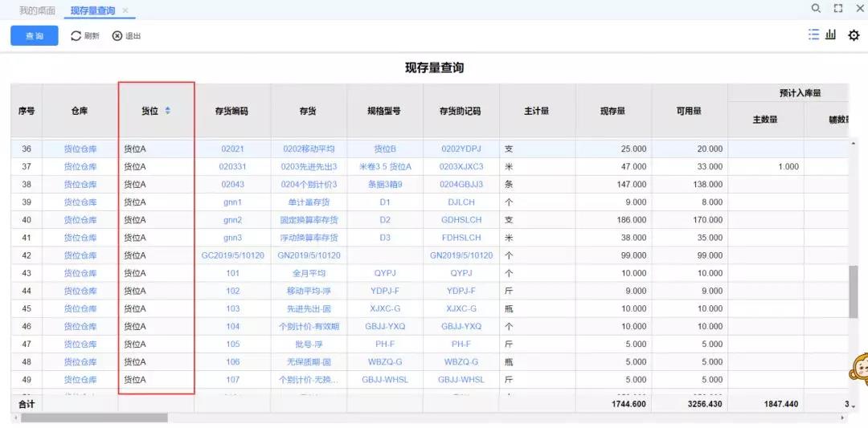Open 固定换算率存货 item link
This screenshot has height=428, width=868.
tap(309, 219)
